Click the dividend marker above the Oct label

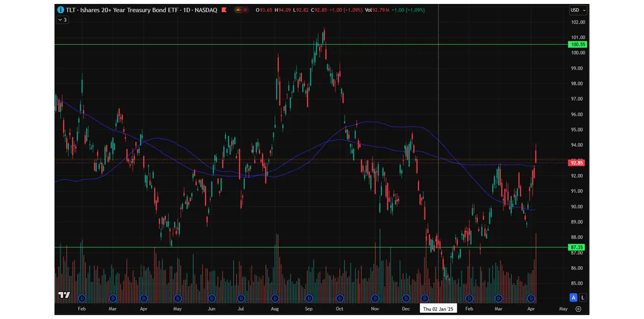pos(339,298)
